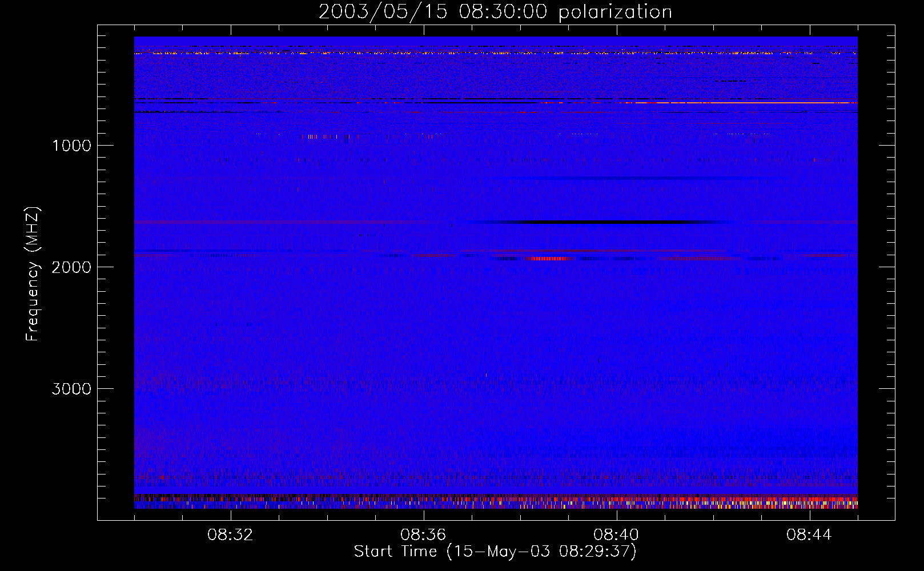Click the 08:36 time tick label
The width and height of the screenshot is (924, 571).
coord(424,535)
